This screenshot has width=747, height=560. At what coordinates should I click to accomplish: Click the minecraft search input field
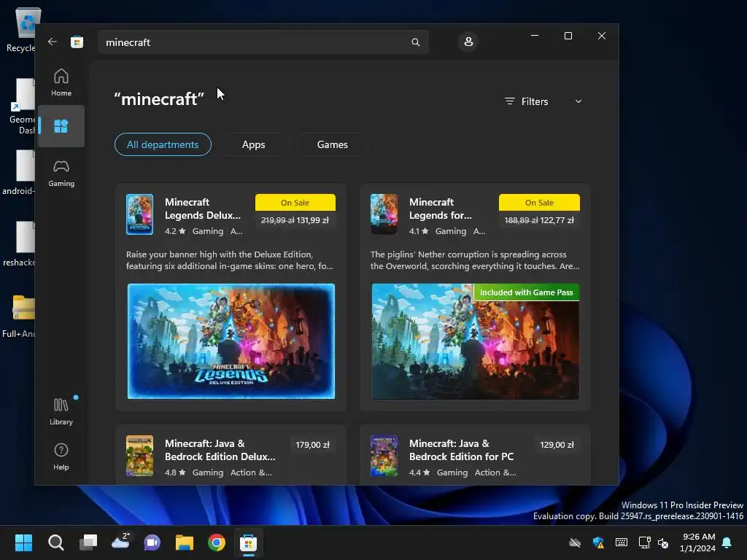263,42
